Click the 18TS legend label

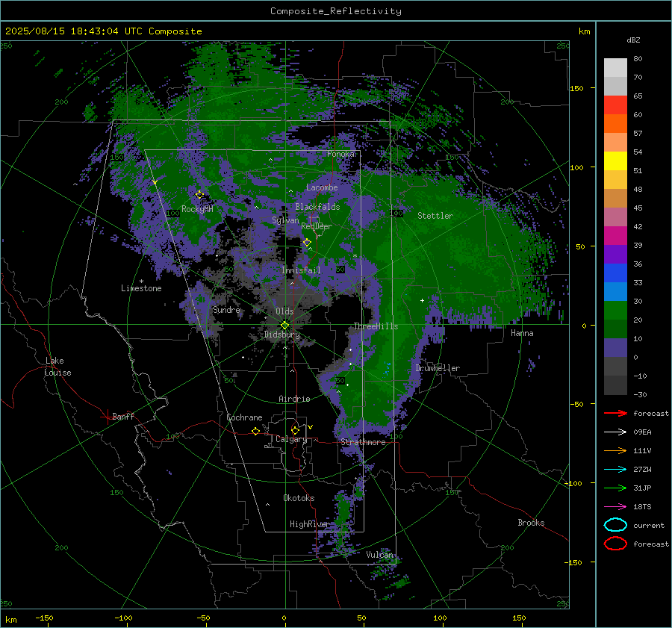point(642,507)
